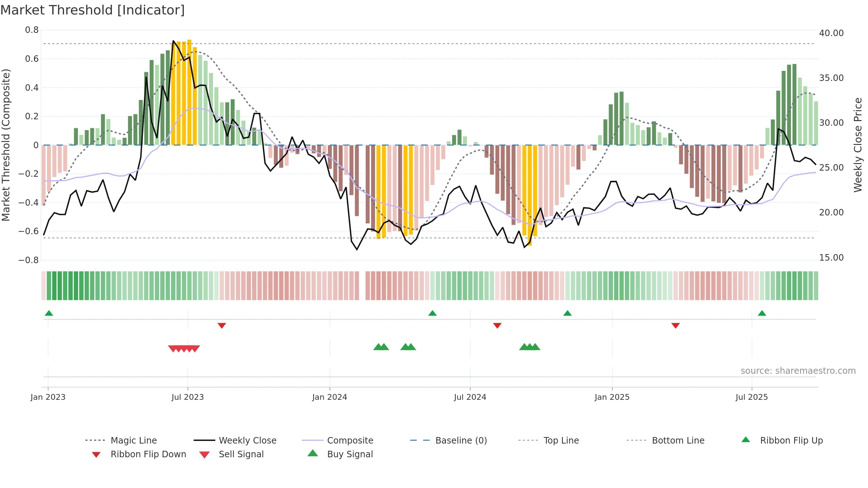
Task: Click the source: sharemaestro.com text
Action: point(798,371)
